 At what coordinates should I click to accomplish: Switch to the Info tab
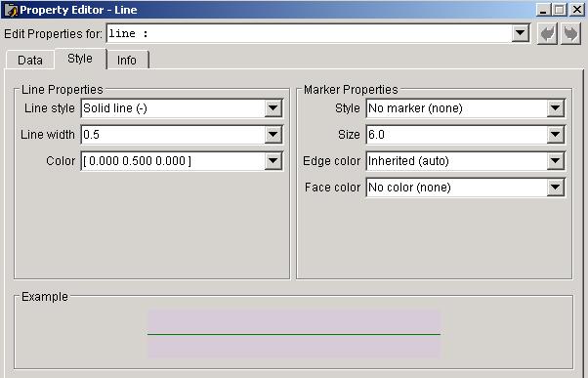click(x=127, y=60)
